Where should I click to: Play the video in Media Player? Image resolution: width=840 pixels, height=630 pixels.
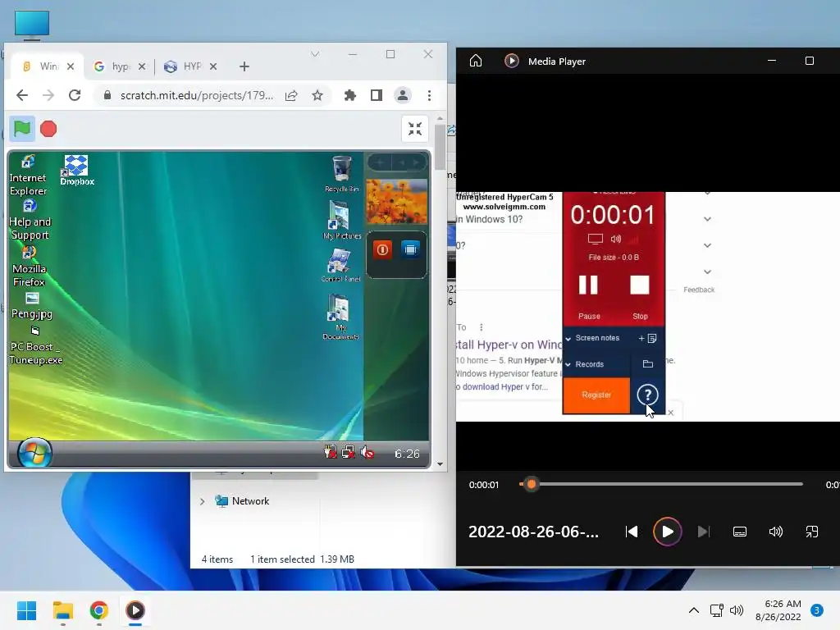[667, 532]
